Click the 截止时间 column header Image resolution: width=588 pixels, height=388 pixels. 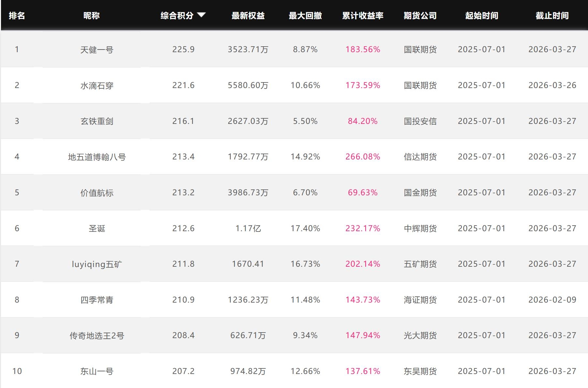tap(552, 16)
